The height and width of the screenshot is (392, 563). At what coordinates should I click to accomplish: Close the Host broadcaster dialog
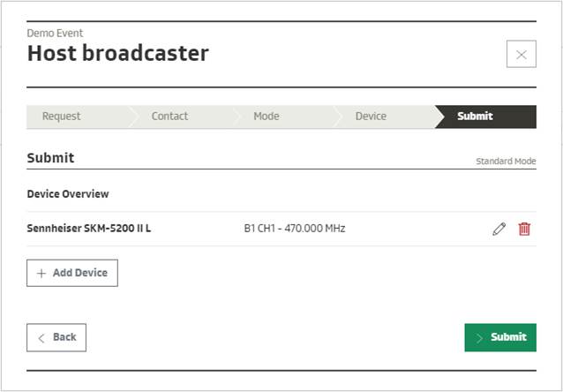521,55
